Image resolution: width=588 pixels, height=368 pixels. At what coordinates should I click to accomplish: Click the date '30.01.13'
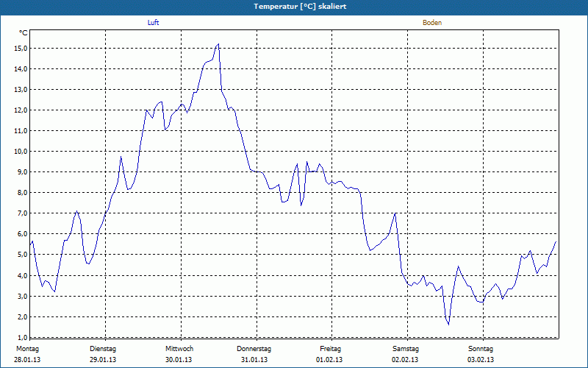[x=179, y=360]
